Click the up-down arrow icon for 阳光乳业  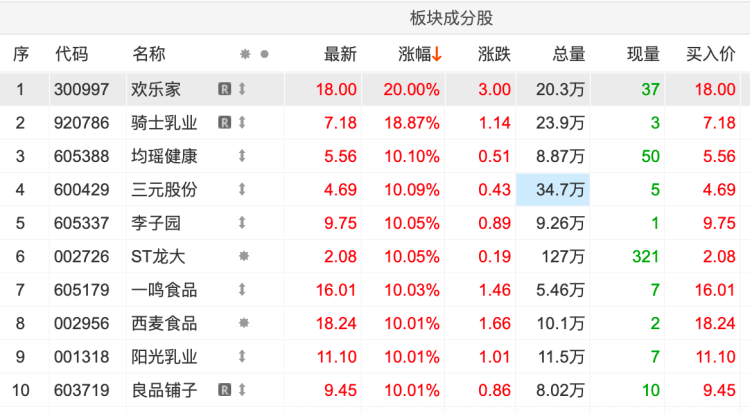(x=242, y=357)
